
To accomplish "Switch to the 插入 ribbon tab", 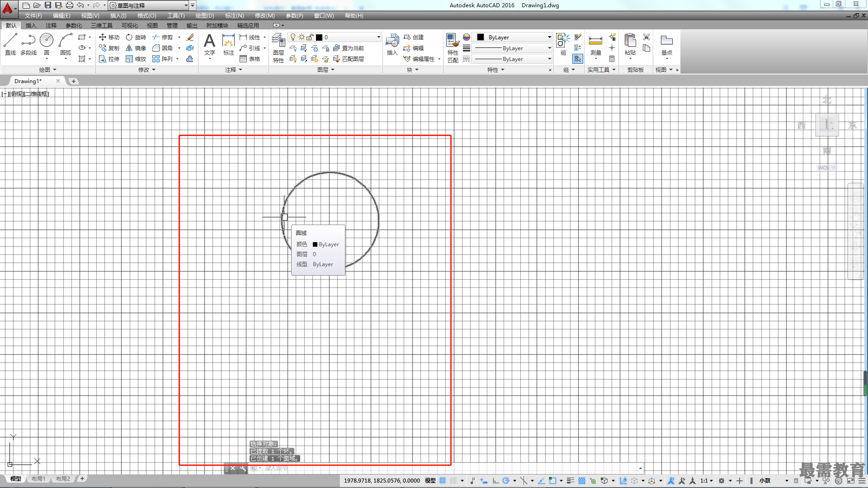I will tap(31, 26).
